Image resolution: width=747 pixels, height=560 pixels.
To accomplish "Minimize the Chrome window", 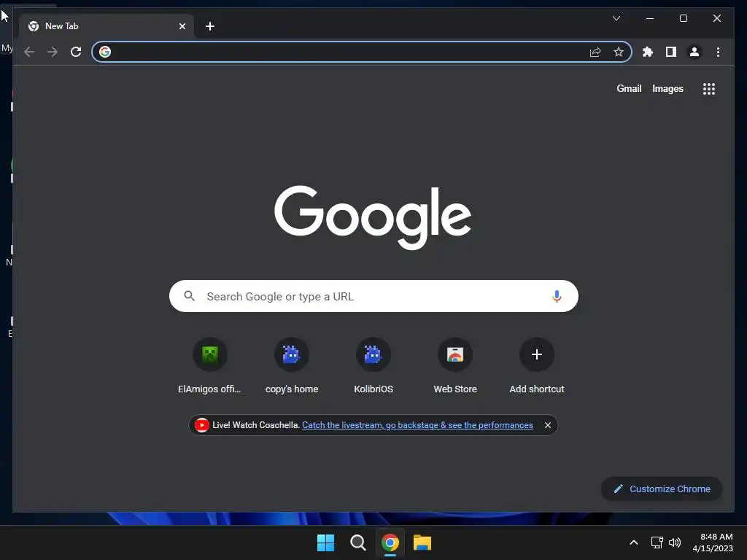I will [x=650, y=18].
